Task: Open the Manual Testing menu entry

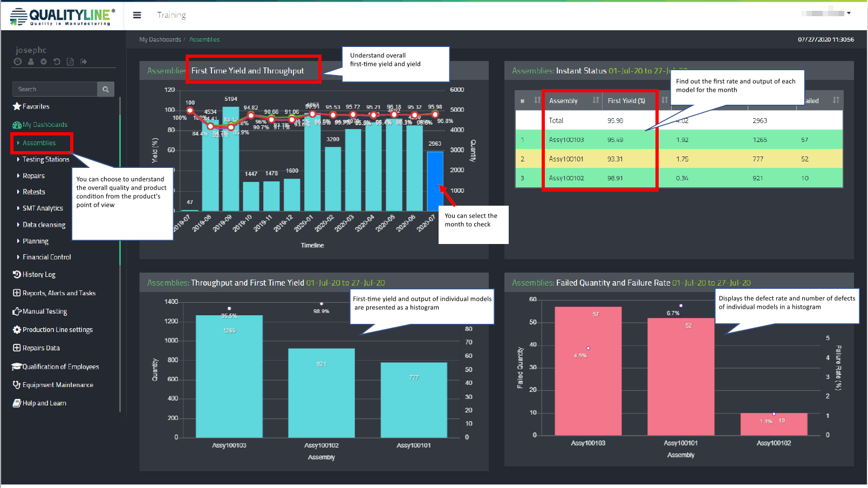Action: pyautogui.click(x=45, y=311)
